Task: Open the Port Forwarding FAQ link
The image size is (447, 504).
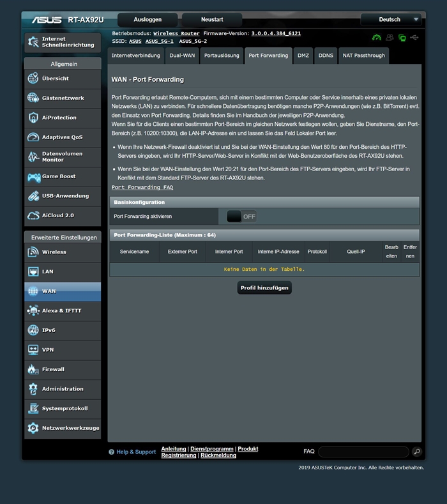Action: click(x=142, y=187)
